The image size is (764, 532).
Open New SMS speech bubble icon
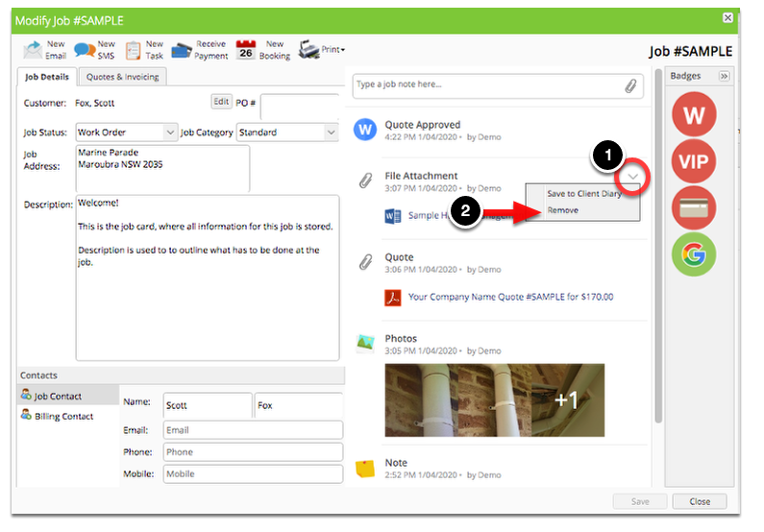point(85,50)
